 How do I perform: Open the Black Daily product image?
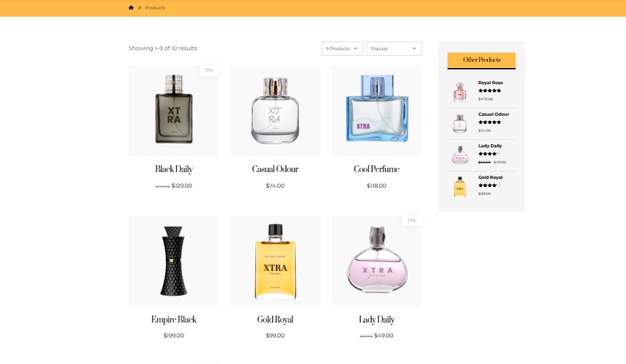(174, 110)
